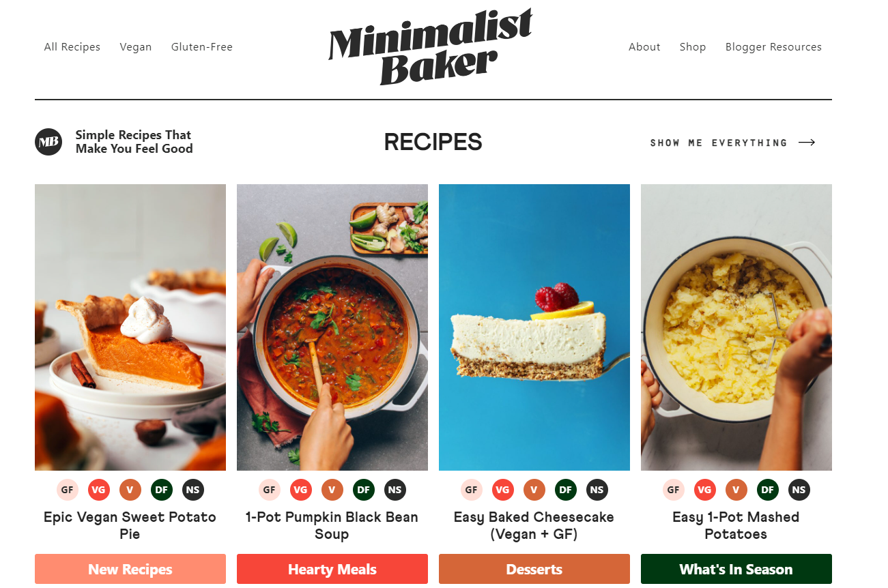This screenshot has height=588, width=888.
Task: Click DF badge under Easy 1-Pot Mashed Potatoes
Action: (x=768, y=490)
